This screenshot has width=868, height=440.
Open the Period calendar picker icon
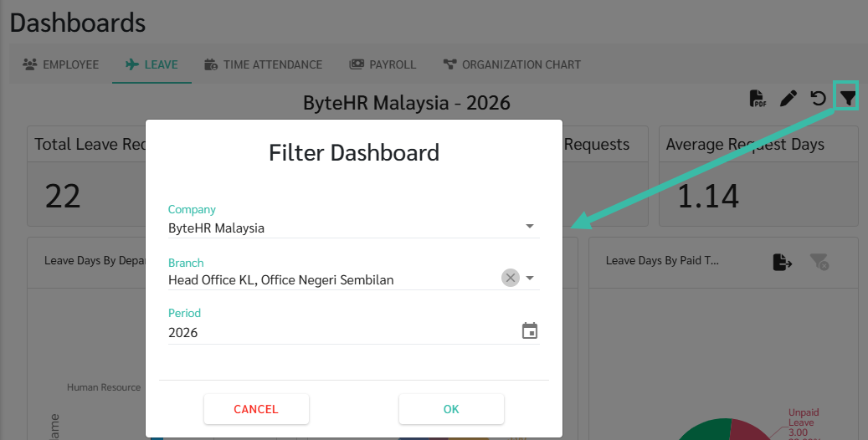coord(530,331)
